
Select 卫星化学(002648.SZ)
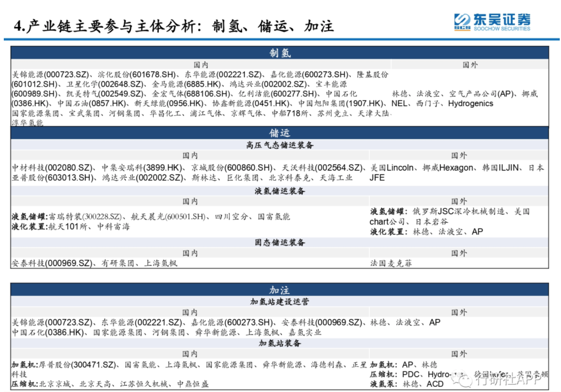click(105, 84)
